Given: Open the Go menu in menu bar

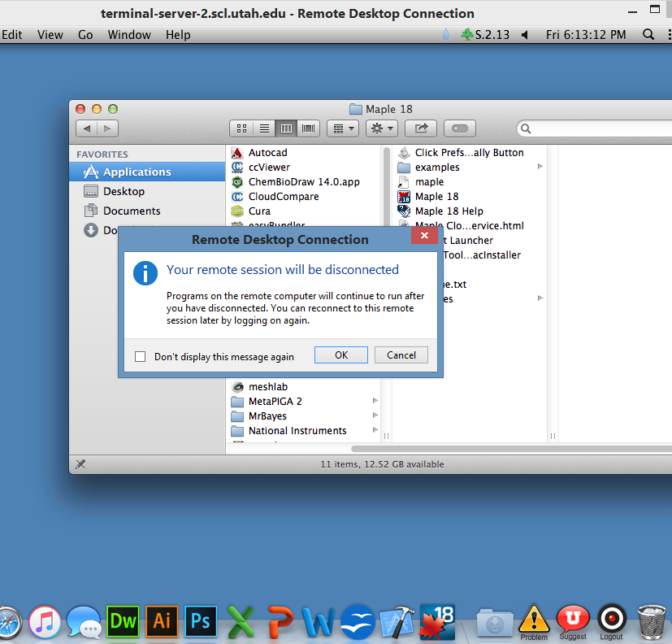Looking at the screenshot, I should 85,35.
